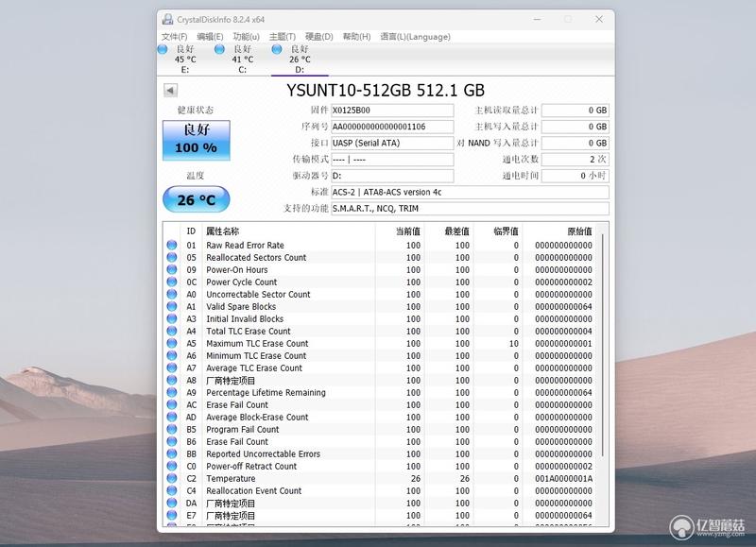756x547 pixels.
Task: Click the 主机写入量总计 field showing 0 GB
Action: pyautogui.click(x=576, y=127)
